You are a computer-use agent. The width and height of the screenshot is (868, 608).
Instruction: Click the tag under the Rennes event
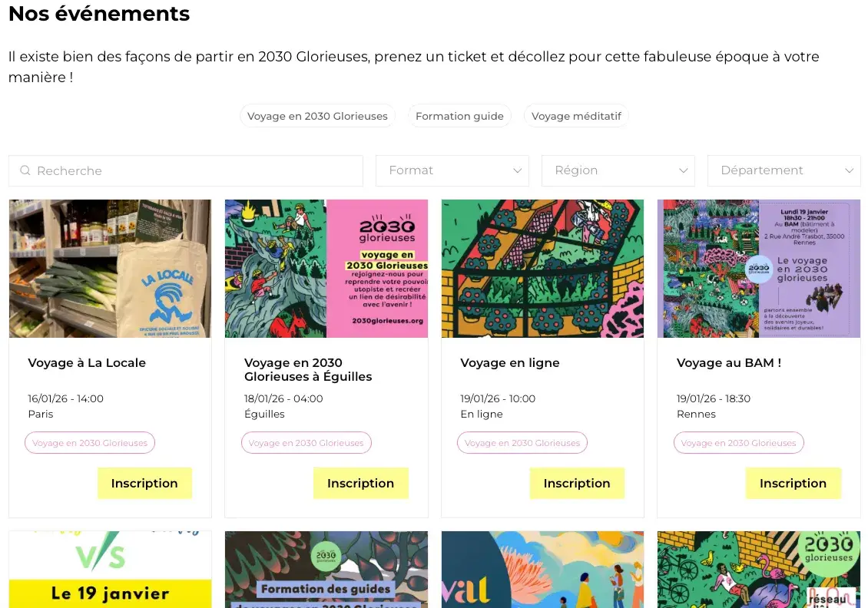(x=738, y=443)
